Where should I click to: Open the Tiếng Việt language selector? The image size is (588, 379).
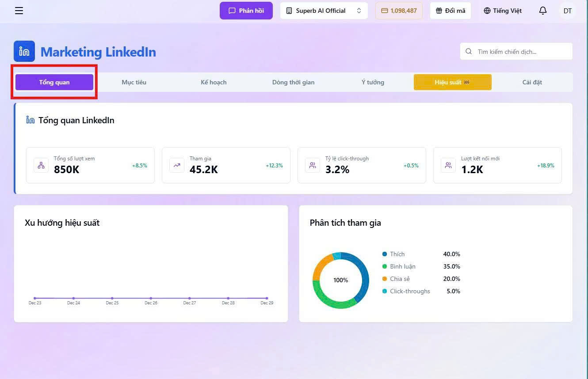click(503, 11)
